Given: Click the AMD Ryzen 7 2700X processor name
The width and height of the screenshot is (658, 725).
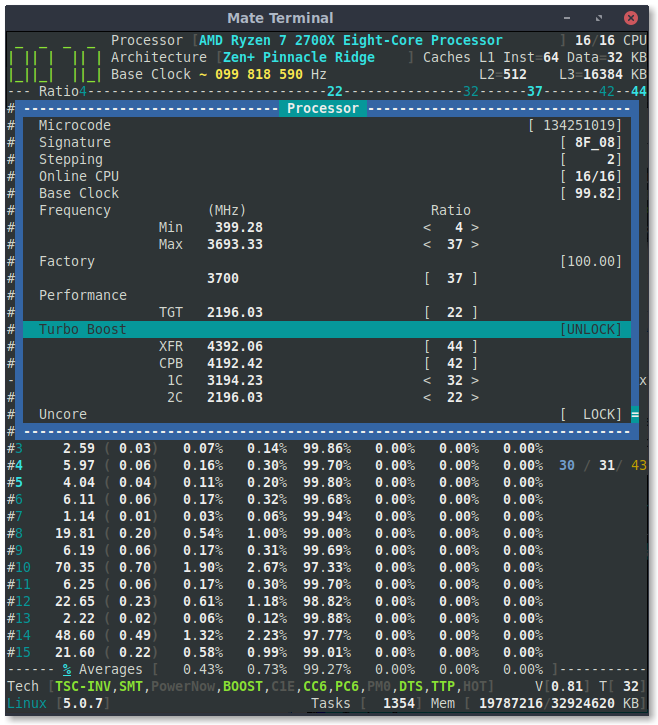Looking at the screenshot, I should [351, 40].
